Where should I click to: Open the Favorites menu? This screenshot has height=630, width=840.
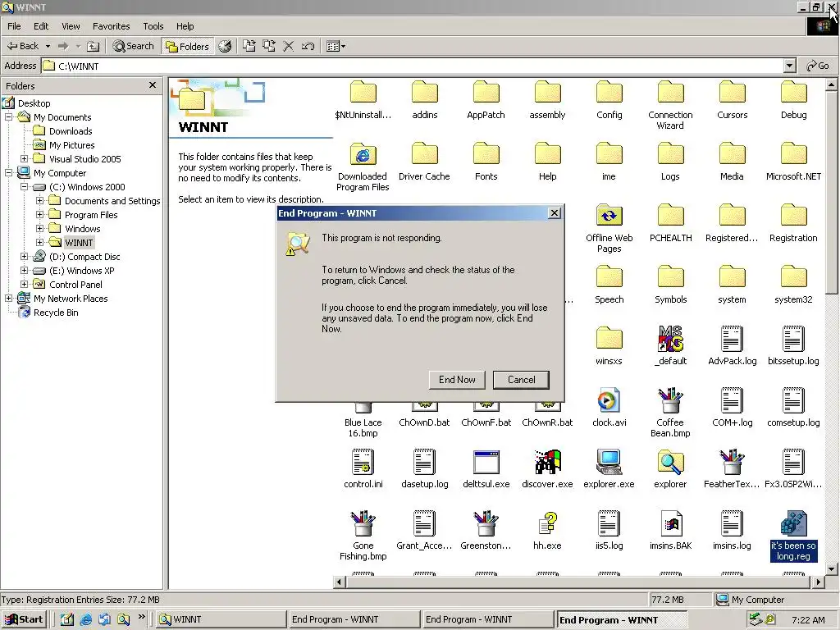click(111, 26)
